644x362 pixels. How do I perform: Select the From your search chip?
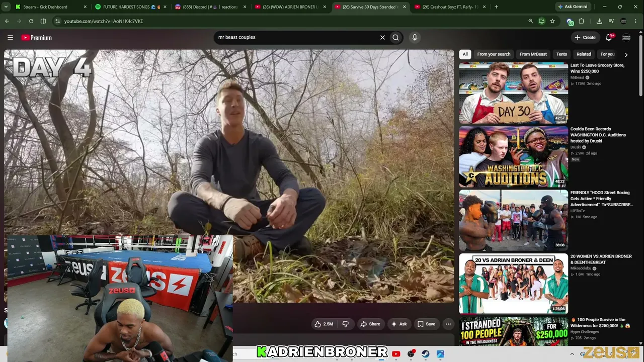coord(494,54)
